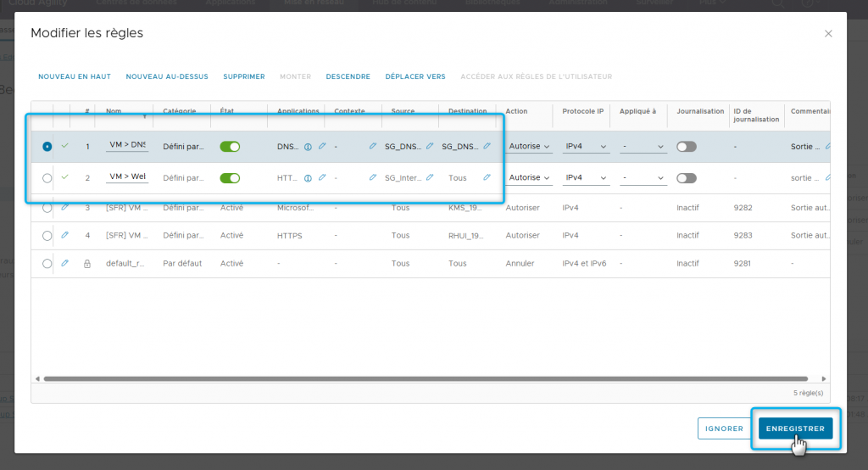This screenshot has height=470, width=868.
Task: Edit the source SG_DNS of rule 1
Action: [x=430, y=147]
